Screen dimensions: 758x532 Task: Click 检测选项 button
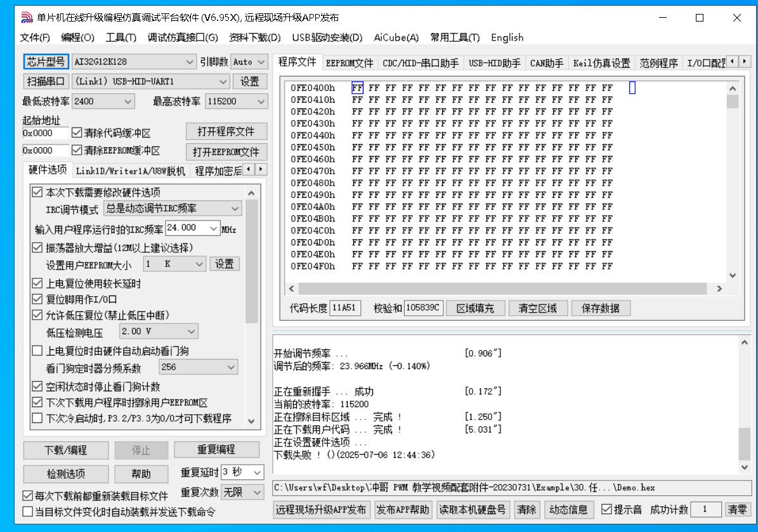coord(66,474)
